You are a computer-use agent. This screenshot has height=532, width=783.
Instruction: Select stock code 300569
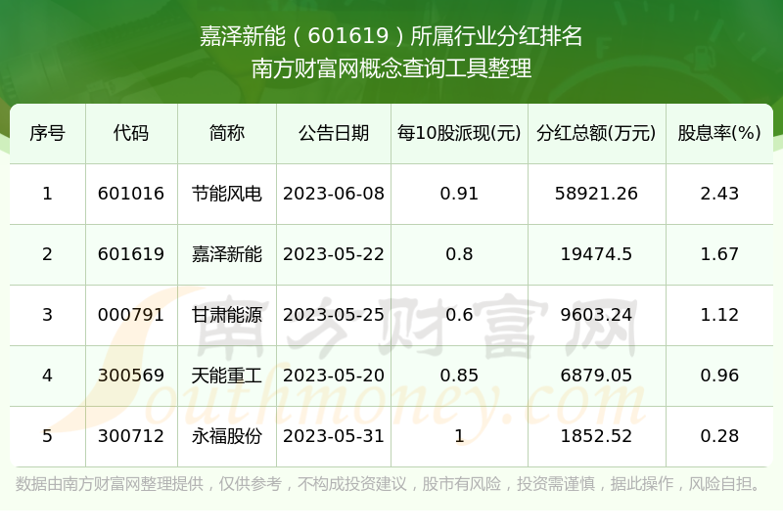pos(131,376)
